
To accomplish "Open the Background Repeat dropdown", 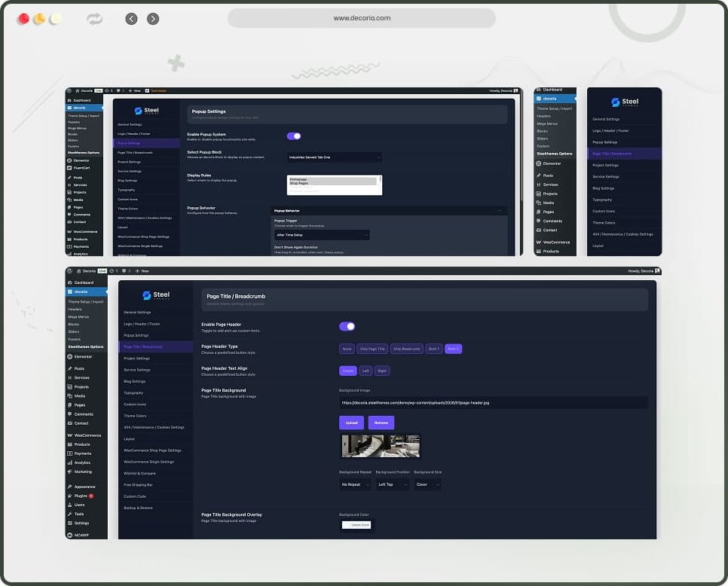I will [x=356, y=484].
